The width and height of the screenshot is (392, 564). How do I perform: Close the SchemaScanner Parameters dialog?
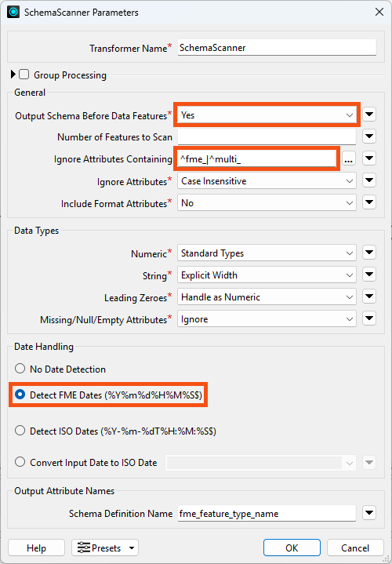click(379, 13)
